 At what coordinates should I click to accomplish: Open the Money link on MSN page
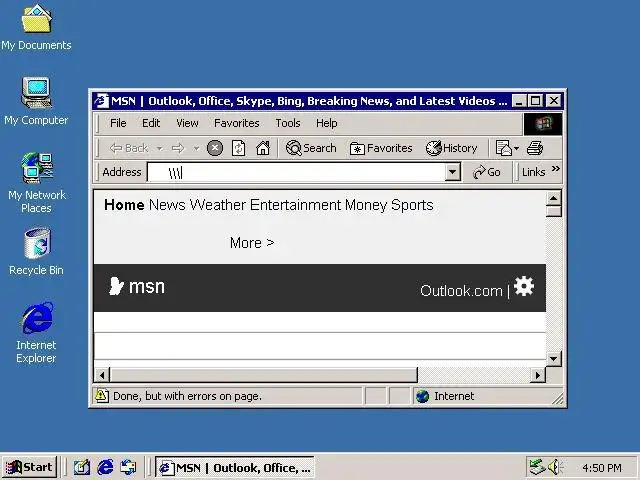click(x=366, y=205)
